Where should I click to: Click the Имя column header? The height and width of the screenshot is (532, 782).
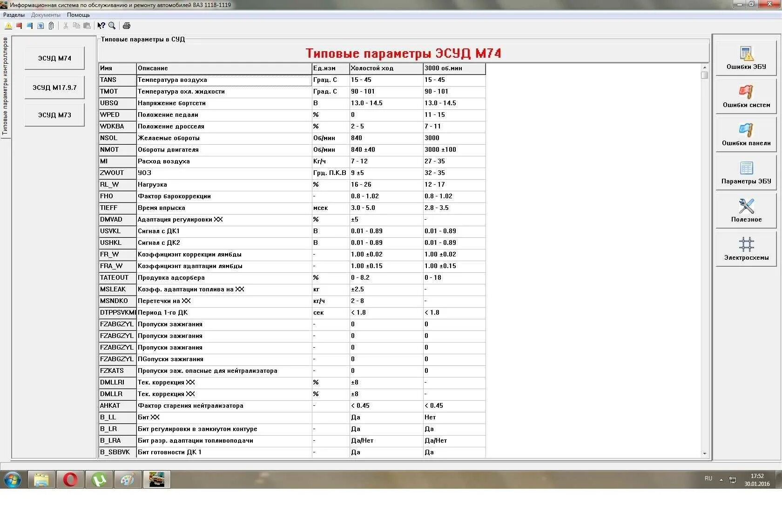117,68
